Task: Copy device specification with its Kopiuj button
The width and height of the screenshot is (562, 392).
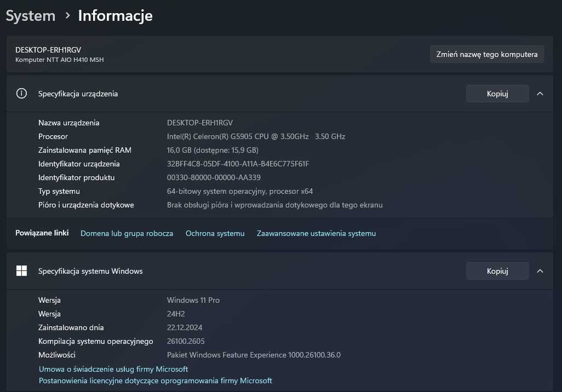Action: pyautogui.click(x=497, y=94)
